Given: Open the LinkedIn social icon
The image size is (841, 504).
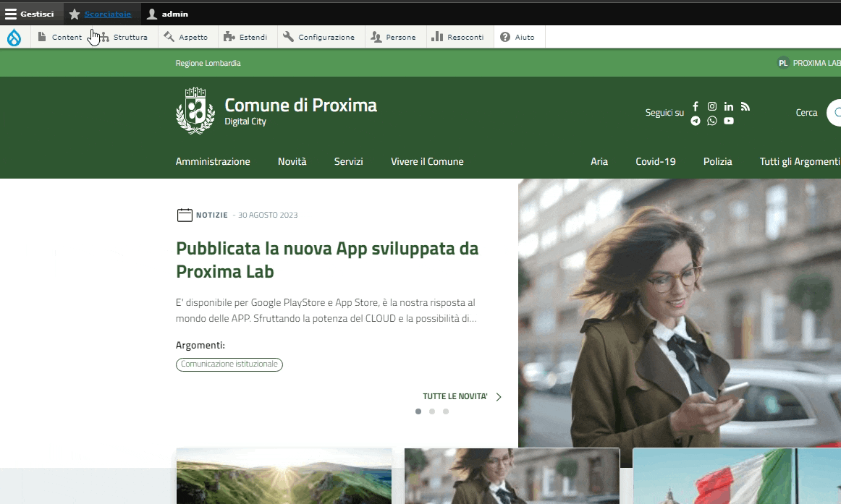Looking at the screenshot, I should (x=729, y=106).
